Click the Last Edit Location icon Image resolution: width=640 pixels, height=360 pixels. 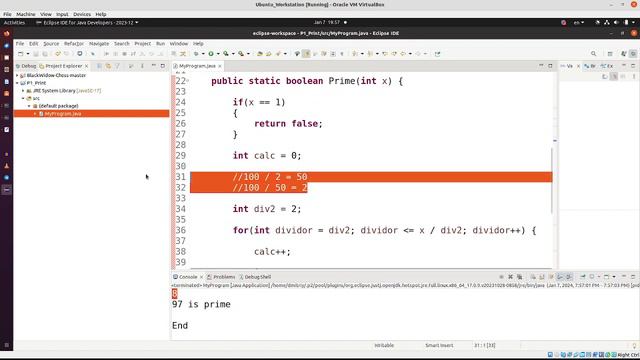tap(385, 54)
